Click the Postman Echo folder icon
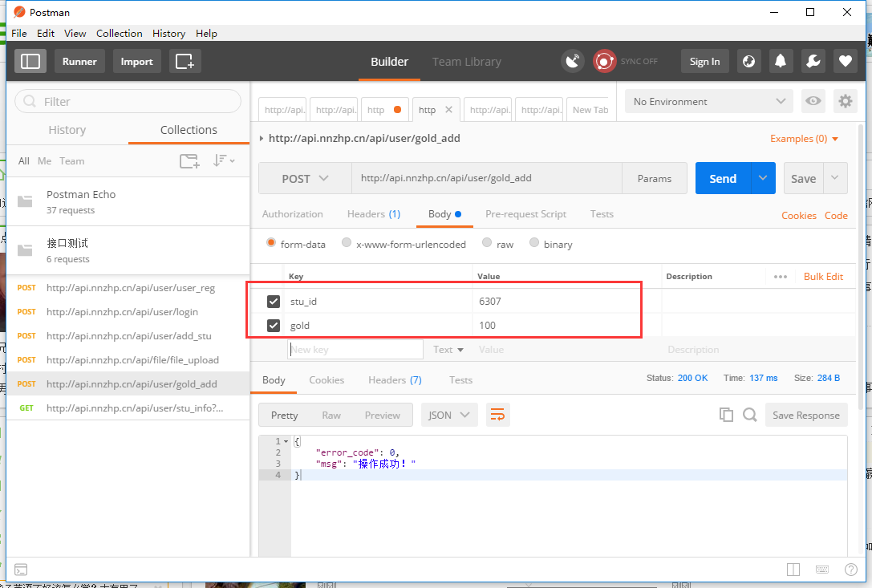 [x=25, y=201]
